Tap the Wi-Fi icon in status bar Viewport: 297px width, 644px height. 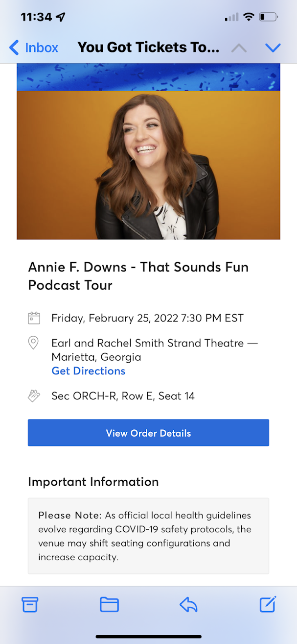tap(249, 17)
